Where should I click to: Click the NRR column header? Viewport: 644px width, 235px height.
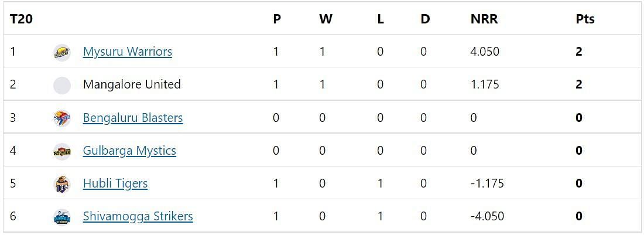[484, 19]
